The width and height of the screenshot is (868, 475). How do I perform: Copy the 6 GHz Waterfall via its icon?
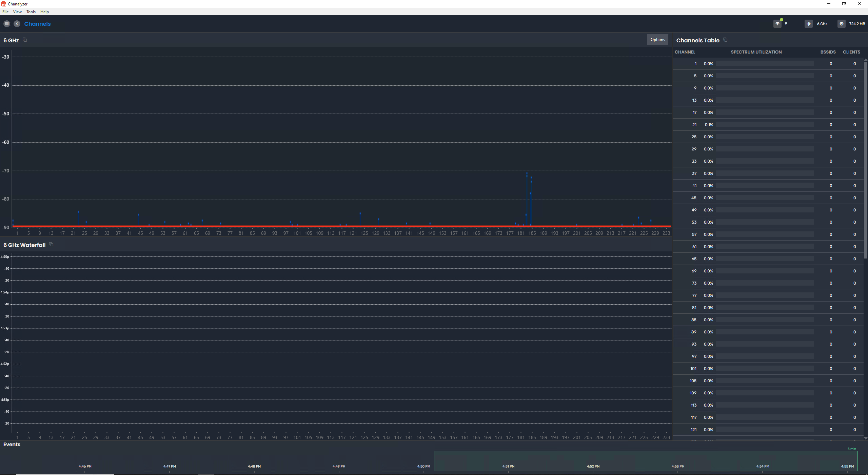tap(51, 244)
